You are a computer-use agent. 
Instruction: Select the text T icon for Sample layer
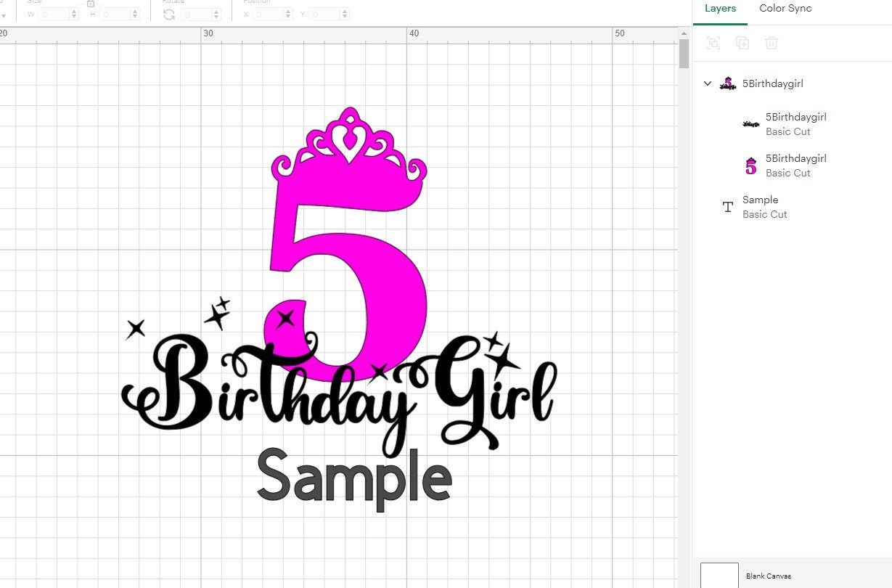click(x=728, y=207)
